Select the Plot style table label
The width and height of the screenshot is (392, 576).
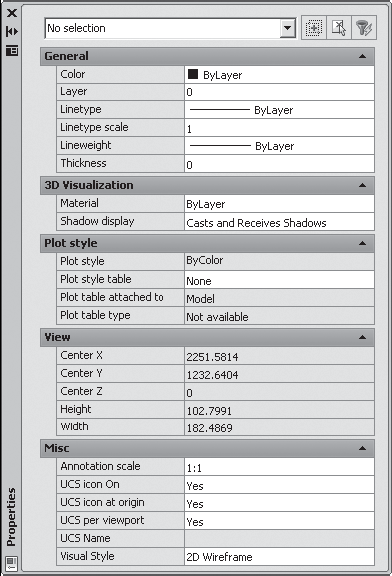pos(96,279)
